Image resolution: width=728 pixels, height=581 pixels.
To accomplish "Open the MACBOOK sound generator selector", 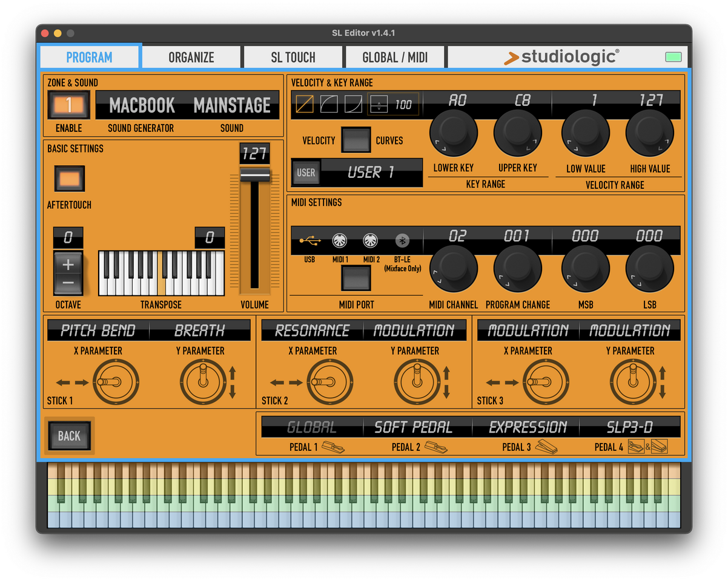I will click(x=142, y=105).
